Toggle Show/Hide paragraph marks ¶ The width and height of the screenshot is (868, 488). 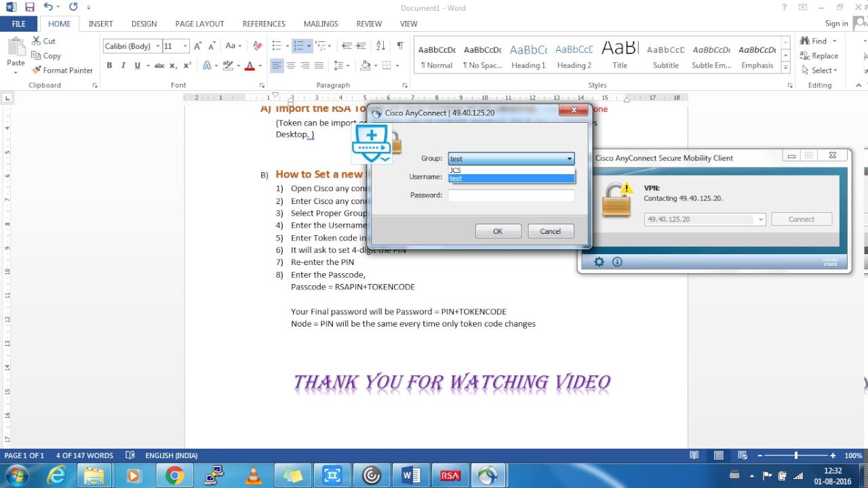click(400, 46)
